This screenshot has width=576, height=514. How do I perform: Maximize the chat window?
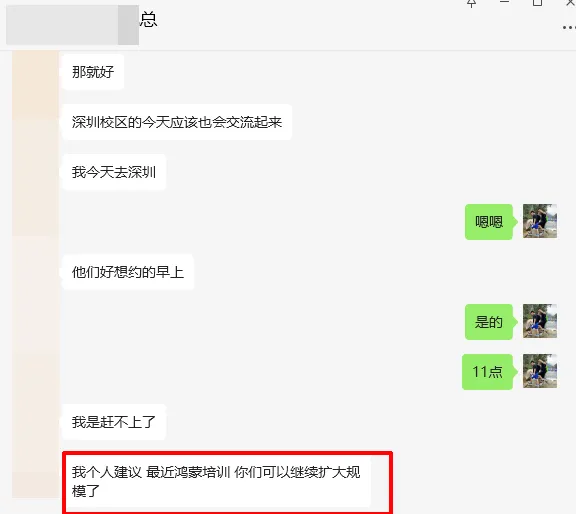click(x=537, y=3)
